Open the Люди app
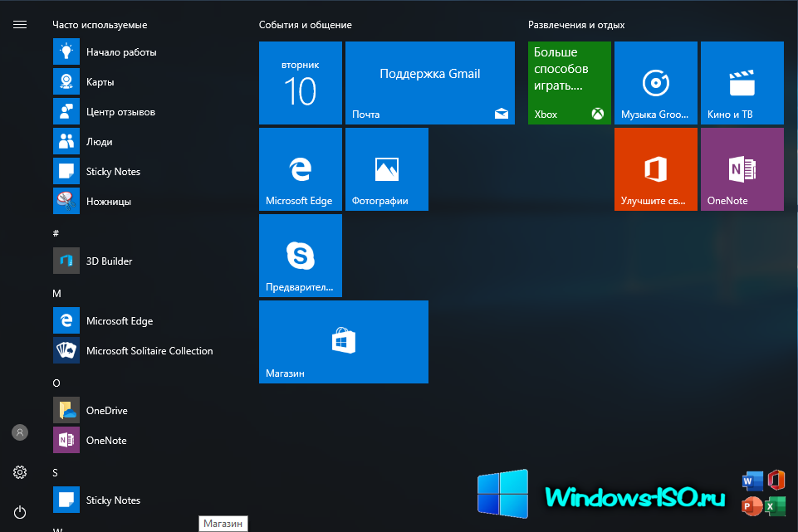Screen dimensions: 798x532 pyautogui.click(x=143, y=141)
